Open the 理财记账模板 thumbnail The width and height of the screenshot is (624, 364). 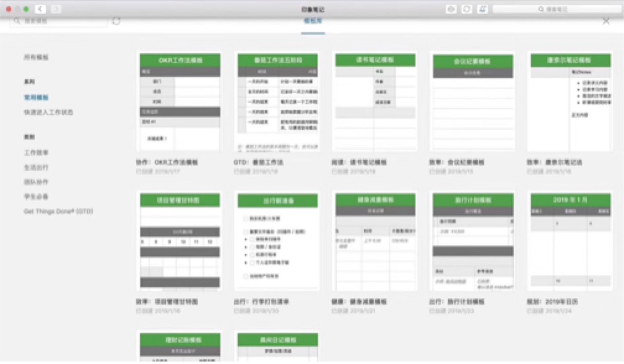[180, 347]
